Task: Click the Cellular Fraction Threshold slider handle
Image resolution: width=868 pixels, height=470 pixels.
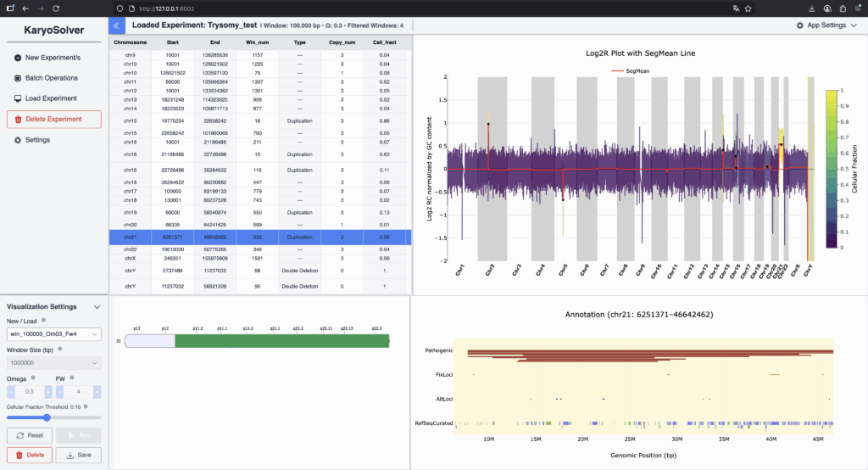Action: [47, 417]
